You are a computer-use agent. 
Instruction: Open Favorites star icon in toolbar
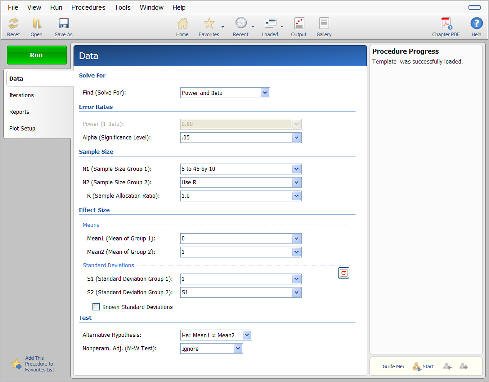pos(209,24)
